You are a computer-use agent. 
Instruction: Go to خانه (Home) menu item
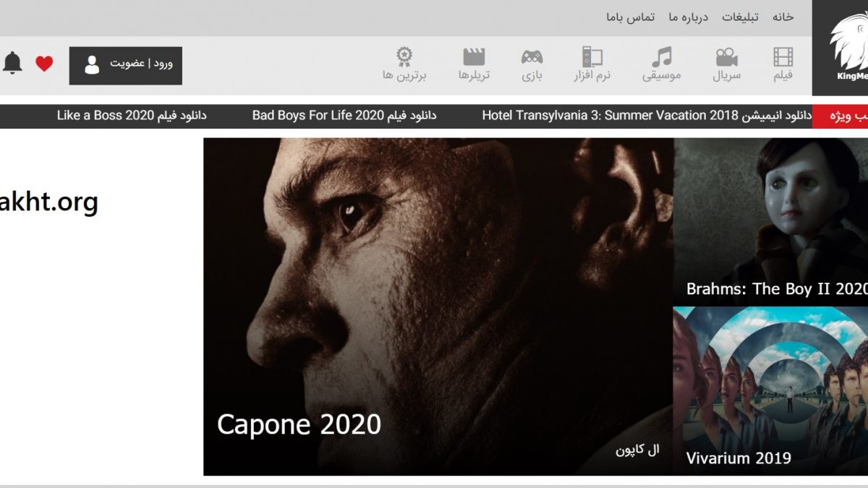783,17
